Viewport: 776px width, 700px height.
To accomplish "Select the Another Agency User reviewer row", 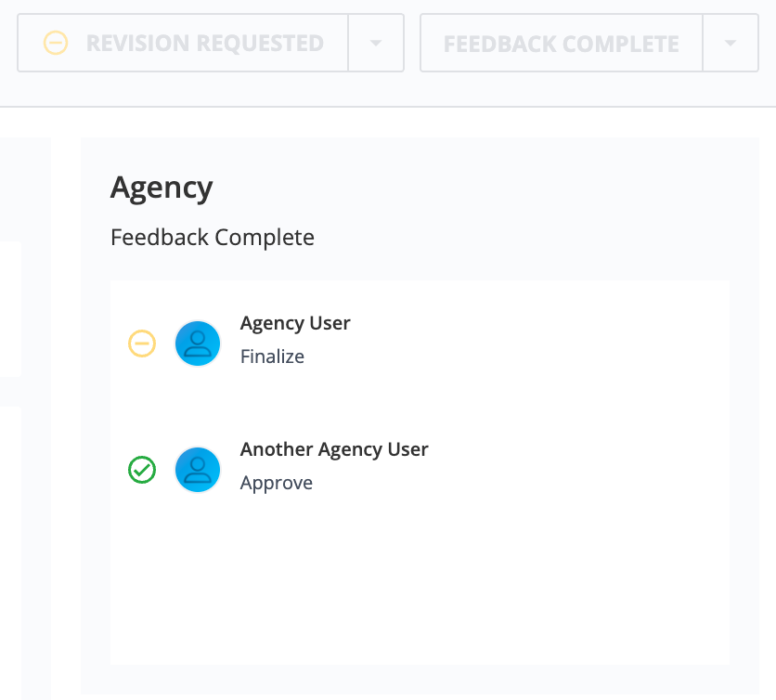I will click(x=420, y=470).
